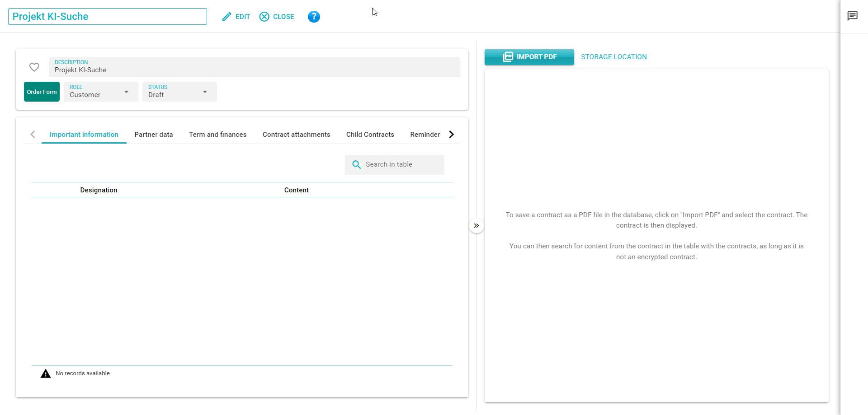This screenshot has height=415, width=868.
Task: Select the Contract attachments tab
Action: pos(296,135)
